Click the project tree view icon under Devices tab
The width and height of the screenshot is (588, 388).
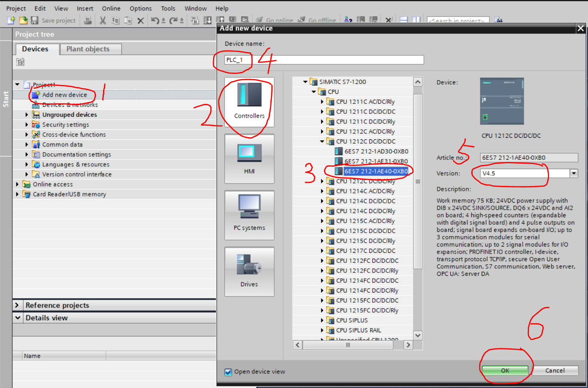point(21,62)
